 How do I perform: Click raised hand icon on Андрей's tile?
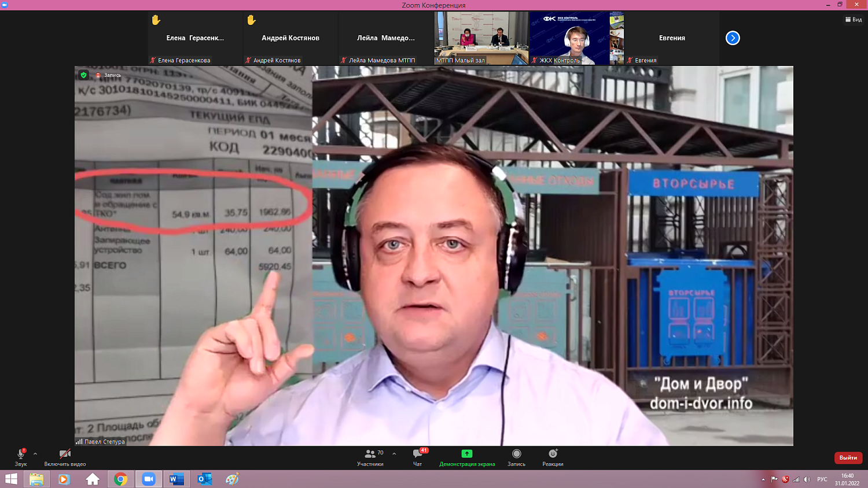click(251, 20)
